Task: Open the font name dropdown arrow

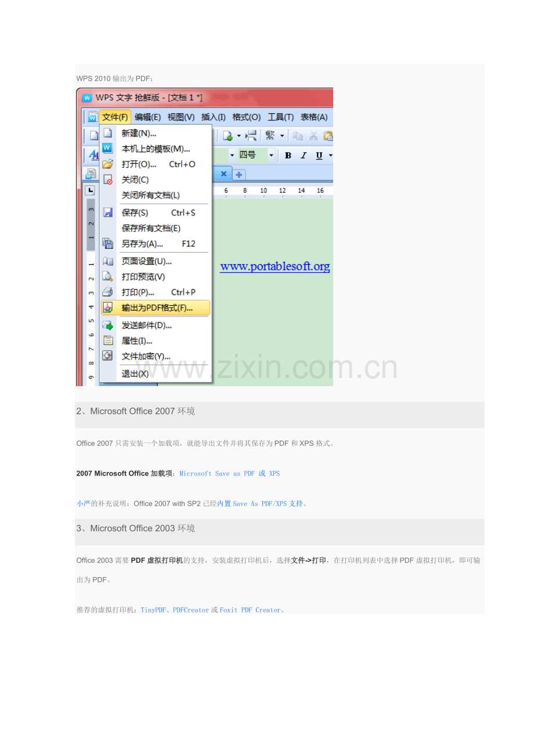Action: click(x=232, y=155)
